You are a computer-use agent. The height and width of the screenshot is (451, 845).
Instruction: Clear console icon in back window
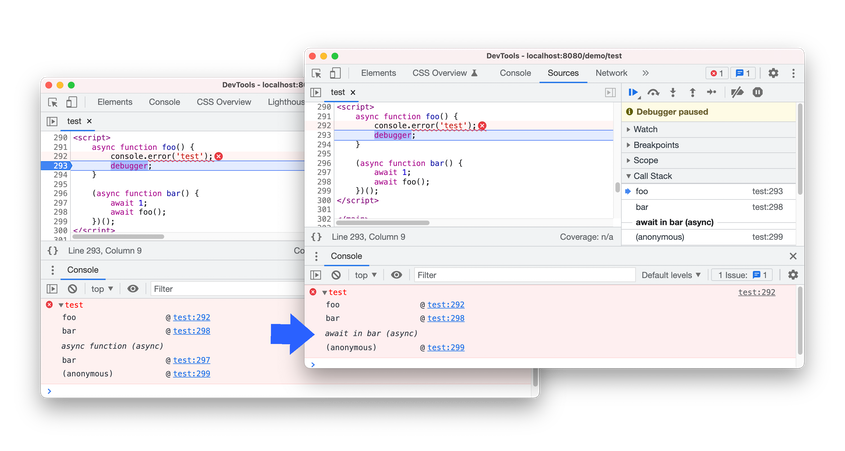coord(72,289)
